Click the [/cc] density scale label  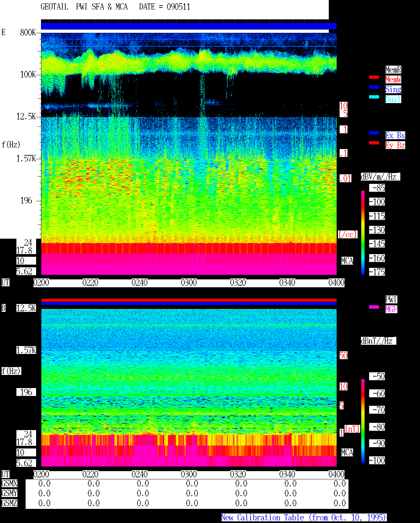[x=348, y=235]
